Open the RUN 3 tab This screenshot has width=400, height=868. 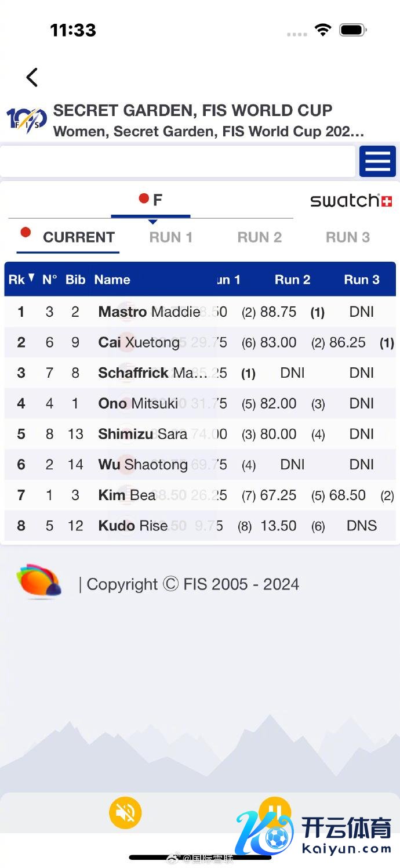pos(348,237)
